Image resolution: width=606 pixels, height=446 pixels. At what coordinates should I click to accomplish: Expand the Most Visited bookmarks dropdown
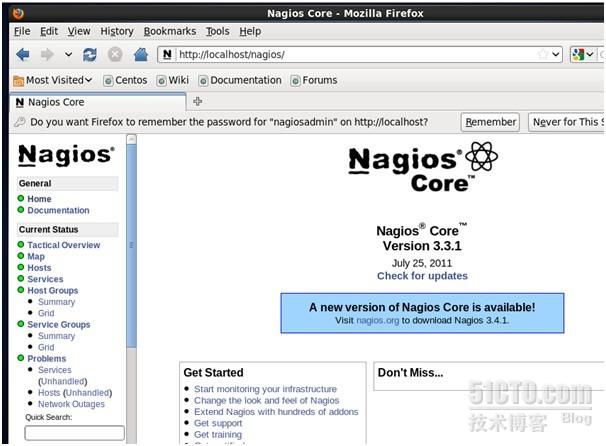point(53,80)
